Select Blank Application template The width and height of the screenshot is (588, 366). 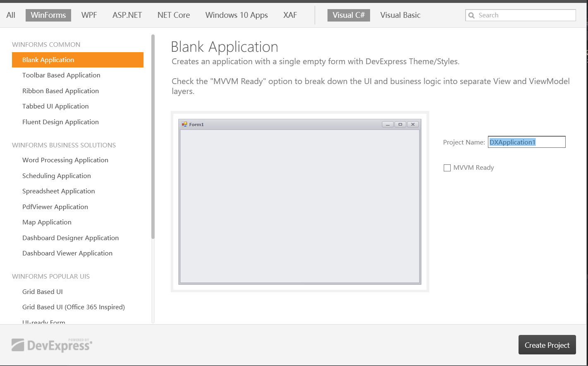pyautogui.click(x=78, y=60)
